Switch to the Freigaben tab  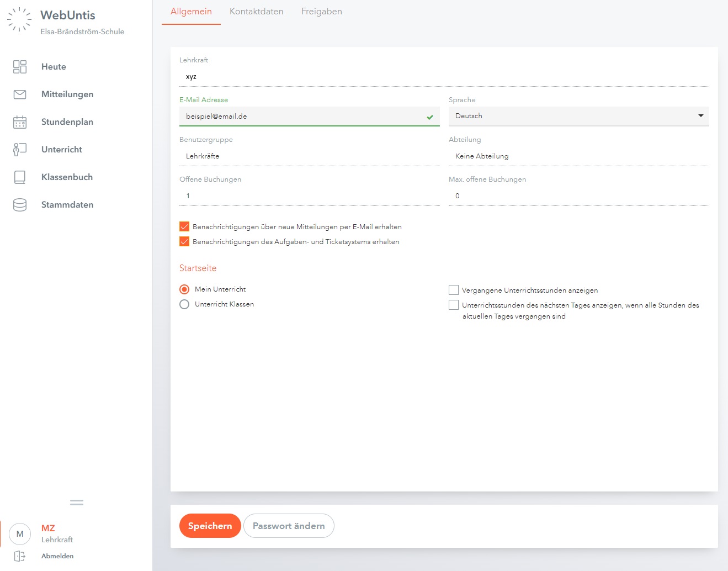point(321,12)
